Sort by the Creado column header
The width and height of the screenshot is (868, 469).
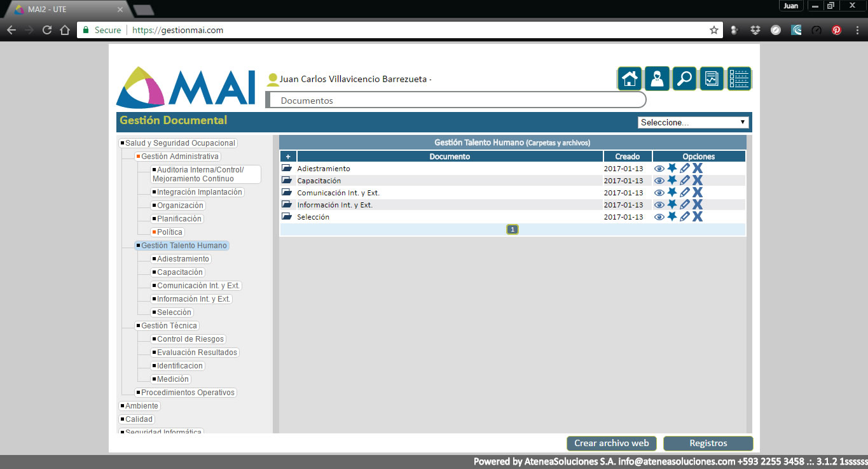[628, 157]
